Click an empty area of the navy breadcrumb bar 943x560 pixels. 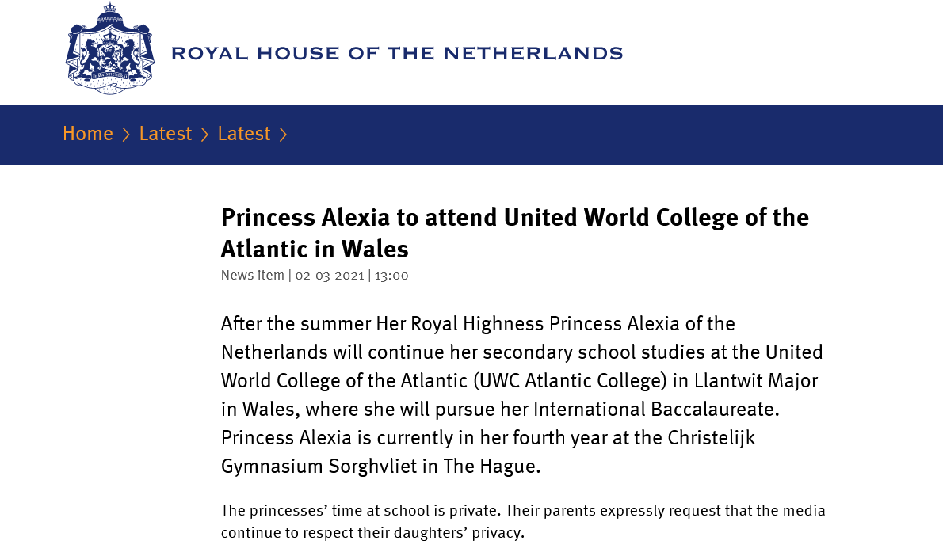[x=618, y=135]
